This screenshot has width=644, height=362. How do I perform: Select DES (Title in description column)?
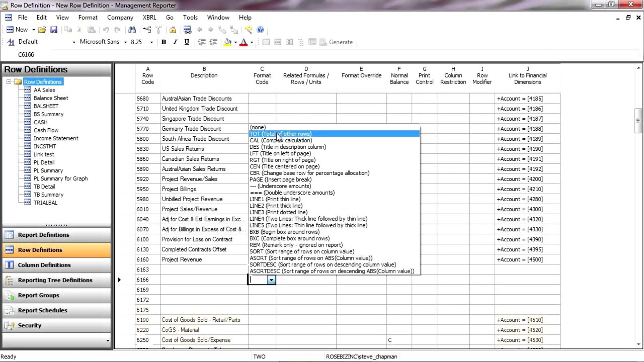[x=334, y=147]
